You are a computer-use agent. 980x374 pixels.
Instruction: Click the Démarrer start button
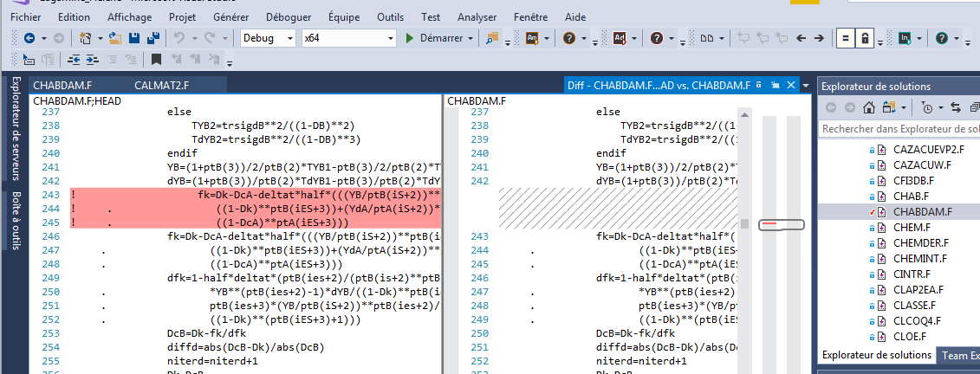click(432, 38)
